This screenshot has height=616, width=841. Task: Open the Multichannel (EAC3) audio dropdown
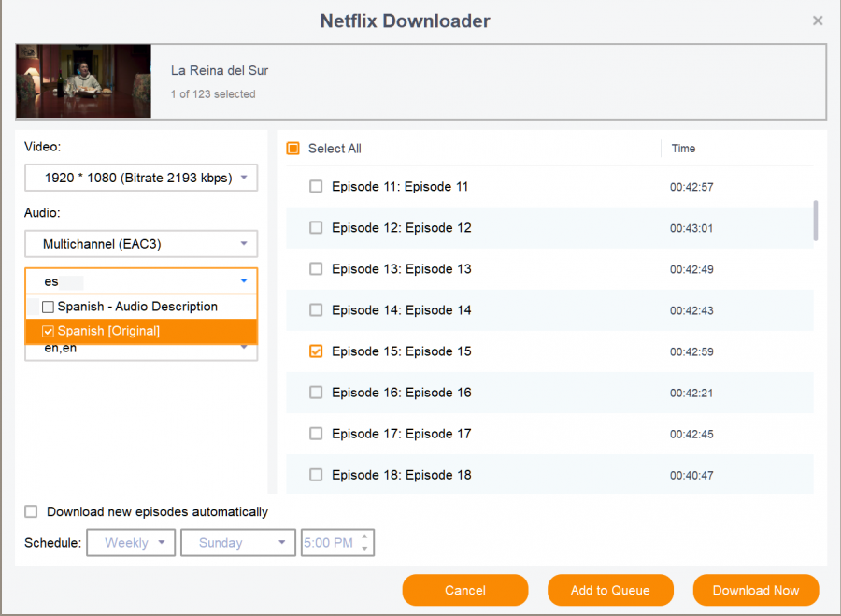click(141, 244)
